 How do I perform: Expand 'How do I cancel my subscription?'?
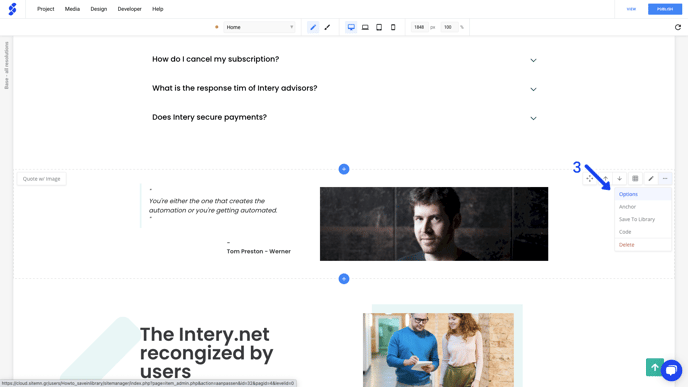click(344, 59)
